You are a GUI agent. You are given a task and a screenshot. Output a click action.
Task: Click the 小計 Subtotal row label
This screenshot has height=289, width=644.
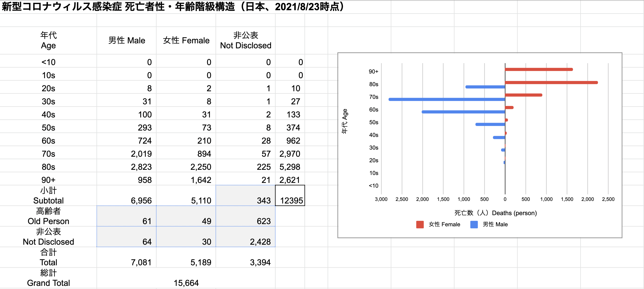tap(48, 195)
